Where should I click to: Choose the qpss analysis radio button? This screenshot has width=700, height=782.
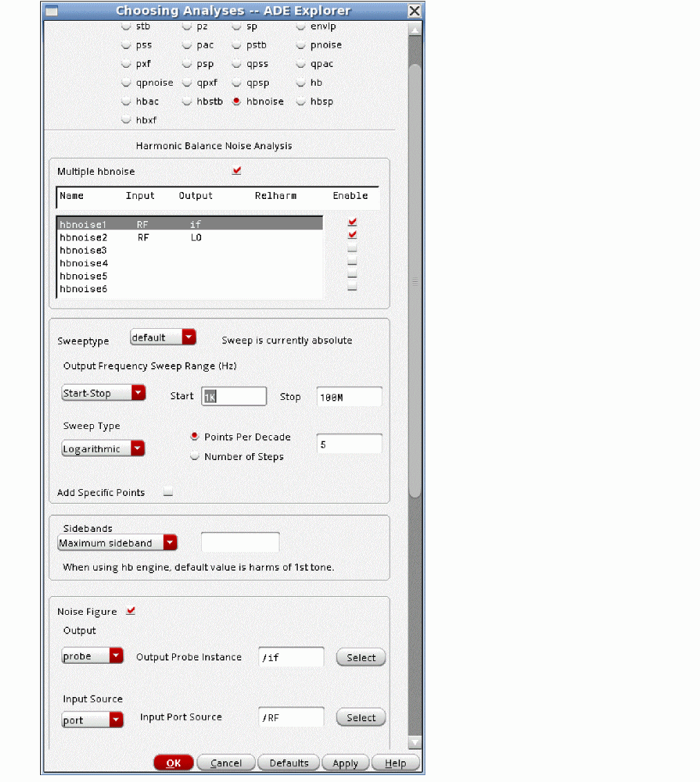[x=236, y=64]
